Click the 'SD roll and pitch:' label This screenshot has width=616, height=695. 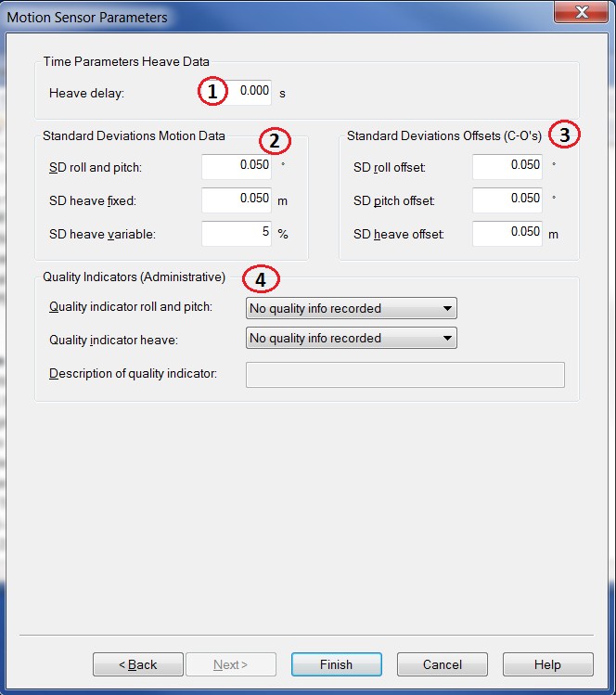(x=96, y=168)
